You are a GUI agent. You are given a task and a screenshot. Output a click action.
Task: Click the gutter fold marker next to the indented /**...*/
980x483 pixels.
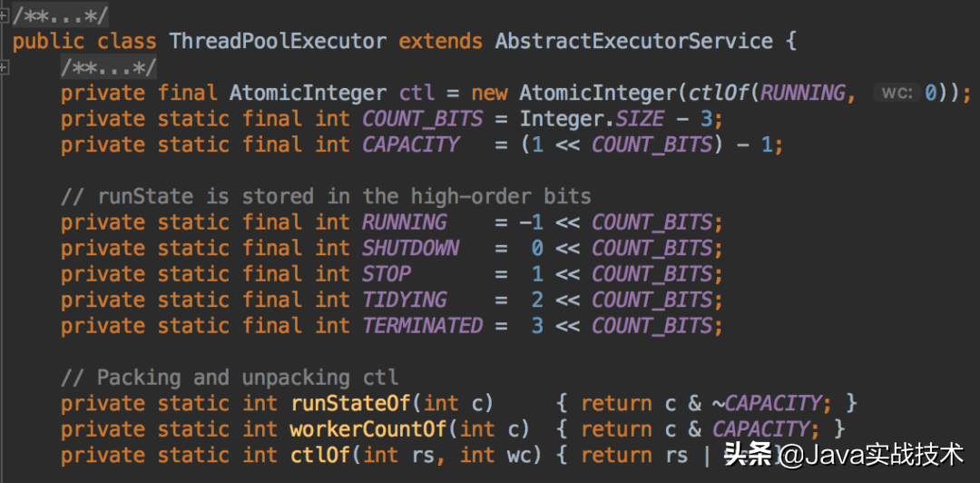pyautogui.click(x=4, y=67)
